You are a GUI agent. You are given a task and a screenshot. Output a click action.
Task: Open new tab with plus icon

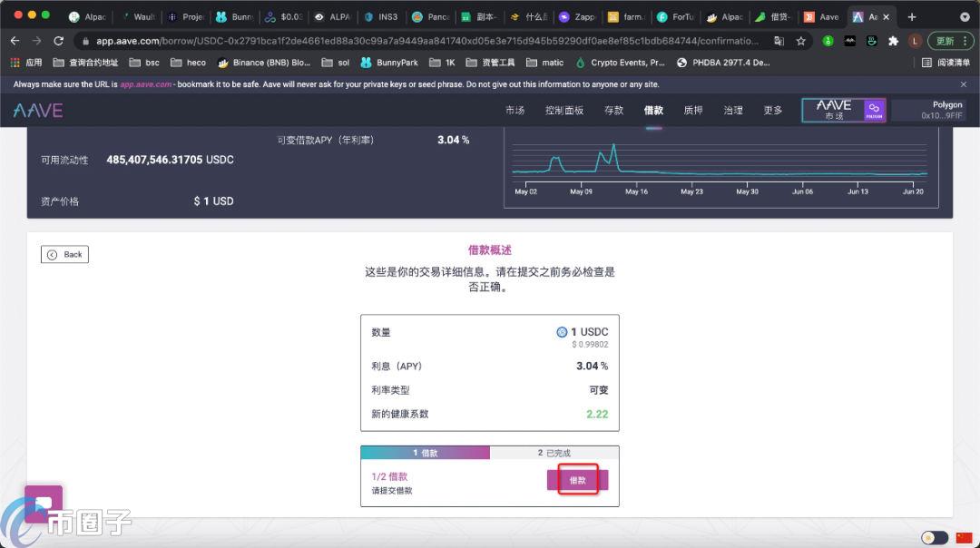click(912, 17)
